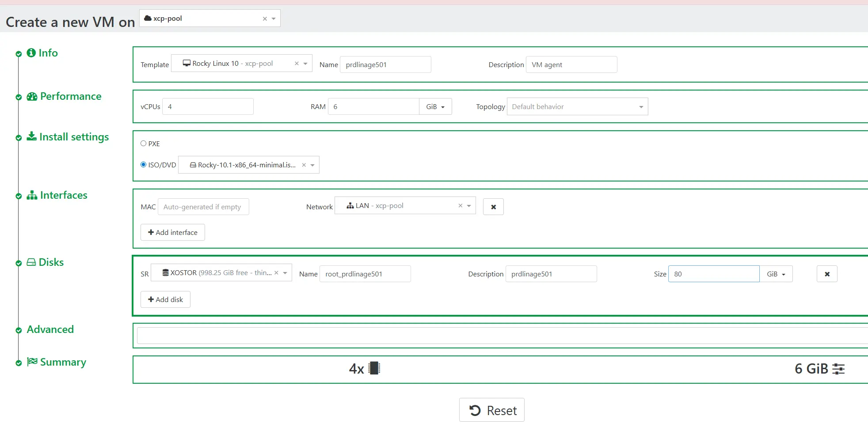868x427 pixels.
Task: Click the vCPUs input field
Action: tap(208, 106)
